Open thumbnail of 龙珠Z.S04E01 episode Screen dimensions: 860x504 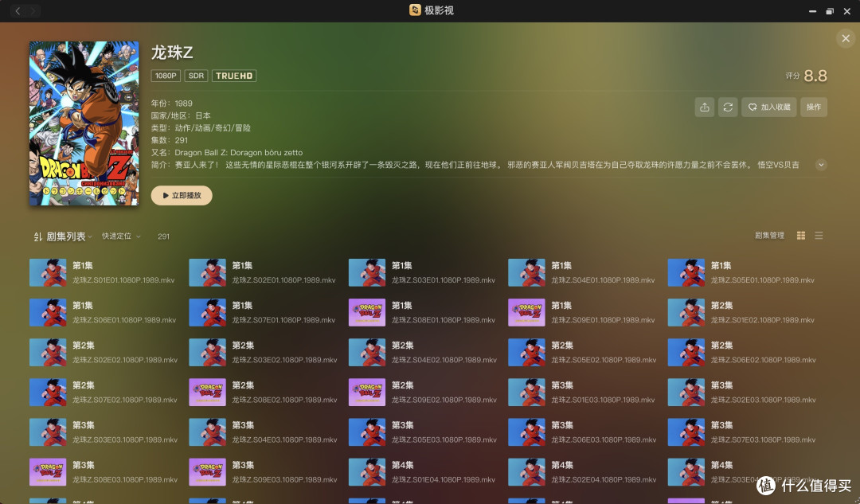(526, 272)
